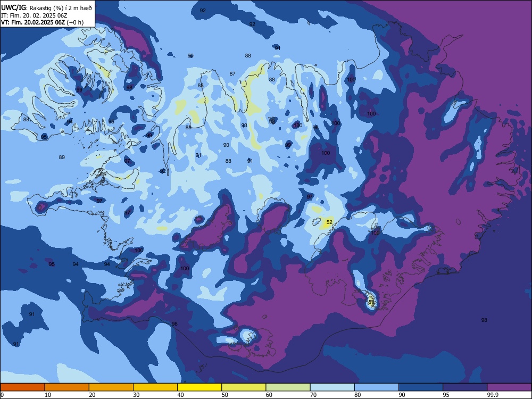Viewport: 532px width, 399px height.
Task: Click the '52' humidity value on the map
Action: [x=329, y=222]
